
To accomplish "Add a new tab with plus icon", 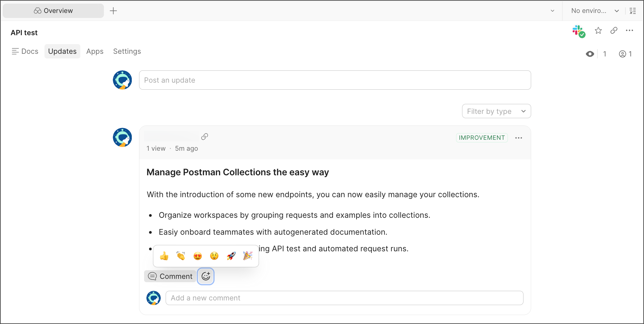I will click(x=113, y=11).
